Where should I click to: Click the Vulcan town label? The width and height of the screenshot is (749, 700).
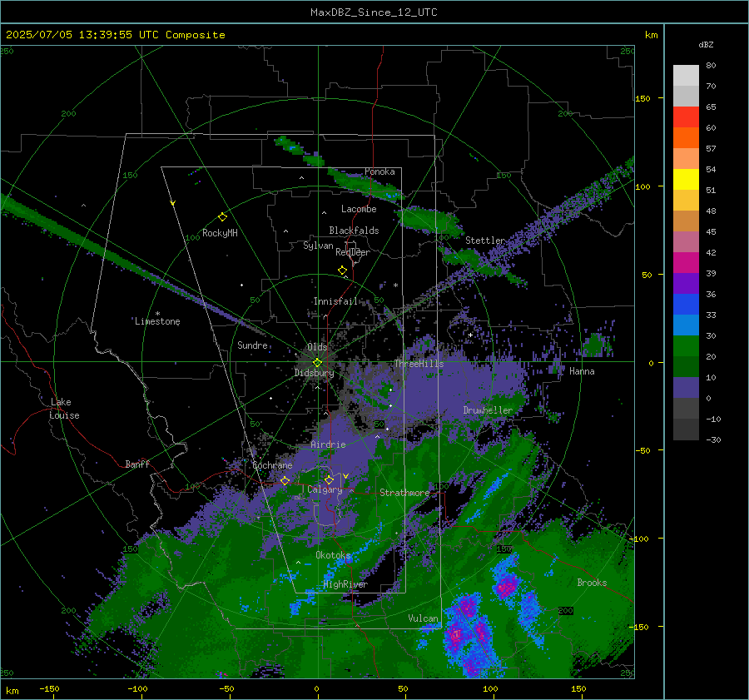point(424,618)
